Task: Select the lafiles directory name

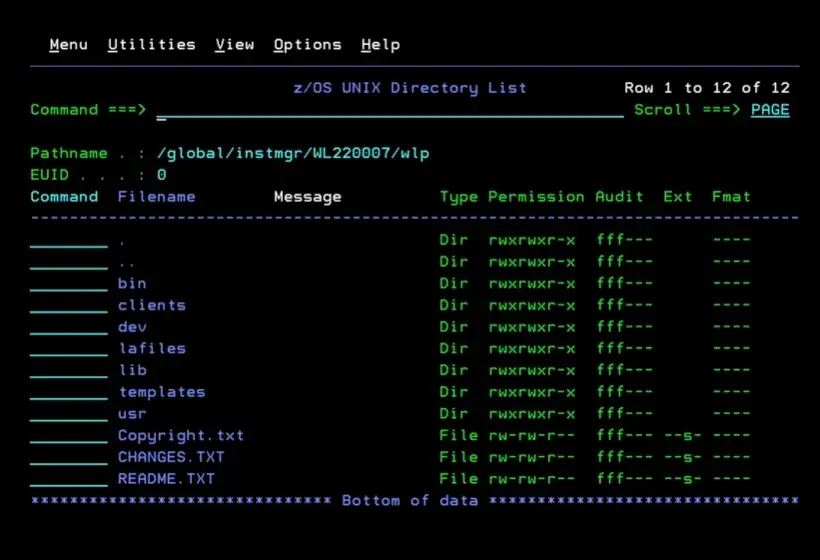Action: point(152,349)
